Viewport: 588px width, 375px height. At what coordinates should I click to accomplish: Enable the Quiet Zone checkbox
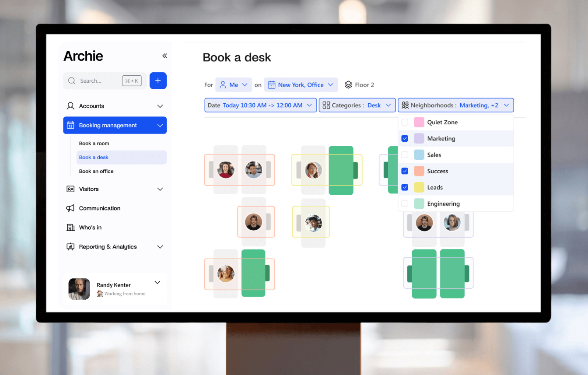pyautogui.click(x=405, y=123)
